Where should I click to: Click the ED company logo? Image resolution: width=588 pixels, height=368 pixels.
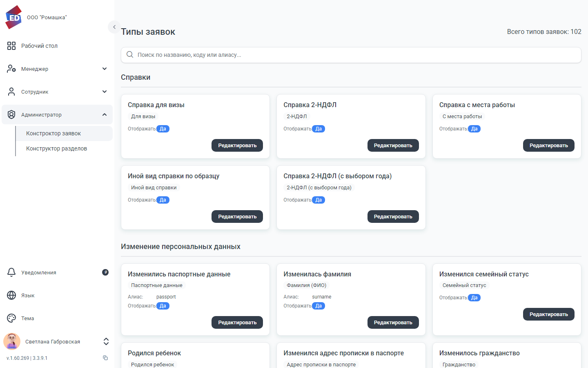pos(14,17)
